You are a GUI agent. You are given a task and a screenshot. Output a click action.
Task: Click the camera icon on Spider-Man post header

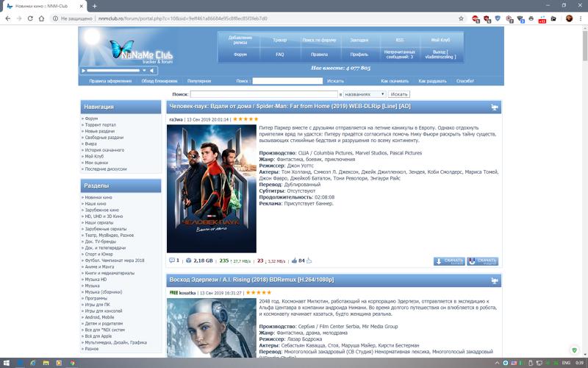point(494,107)
